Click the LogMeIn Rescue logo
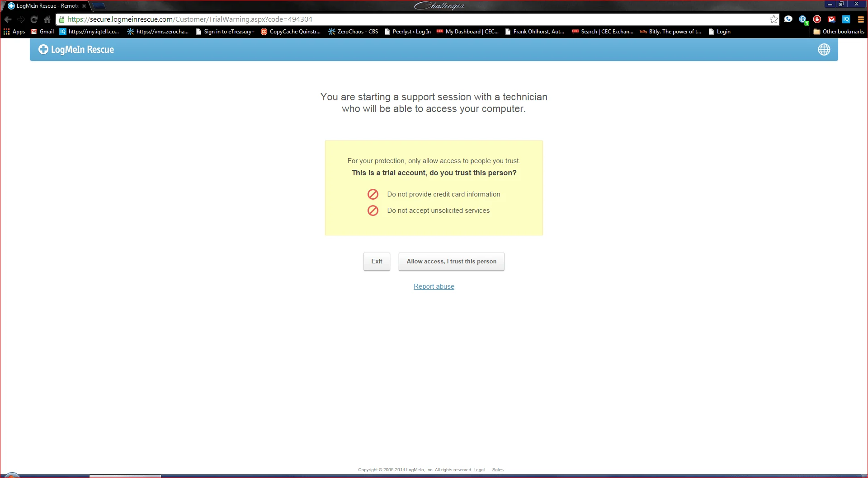This screenshot has width=868, height=478. pyautogui.click(x=76, y=50)
